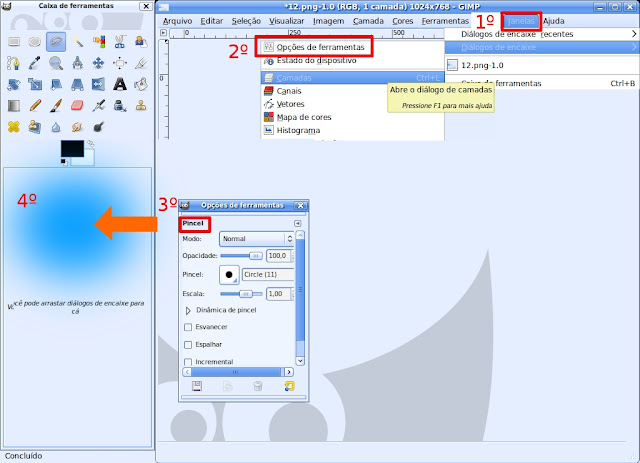The height and width of the screenshot is (463, 640).
Task: Select the Blur/Sharpen droplet tool
Action: coord(56,127)
